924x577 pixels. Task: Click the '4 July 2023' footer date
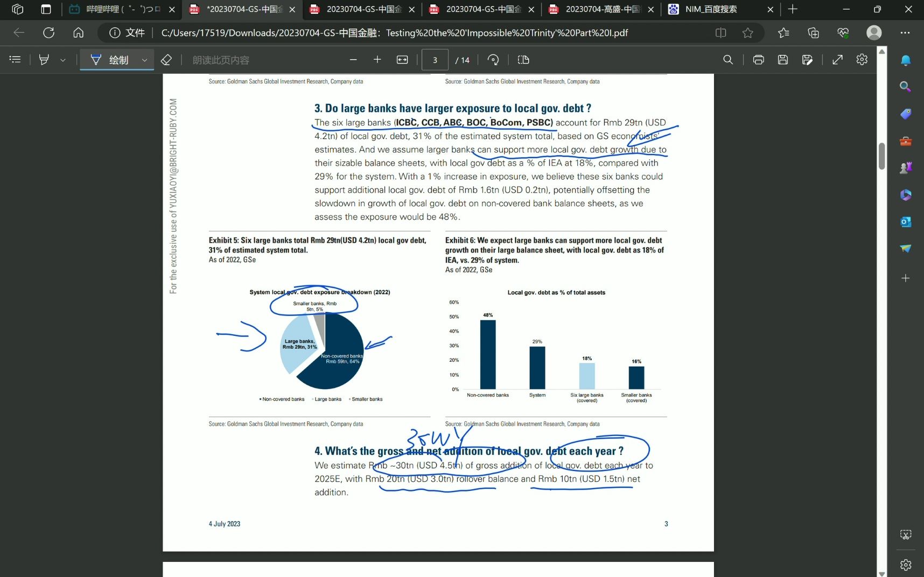pyautogui.click(x=225, y=524)
